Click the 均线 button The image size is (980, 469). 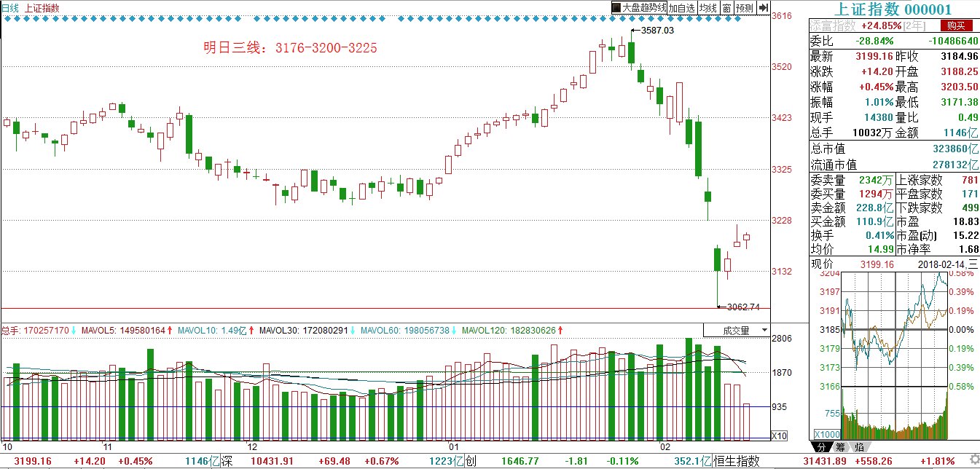[x=707, y=8]
